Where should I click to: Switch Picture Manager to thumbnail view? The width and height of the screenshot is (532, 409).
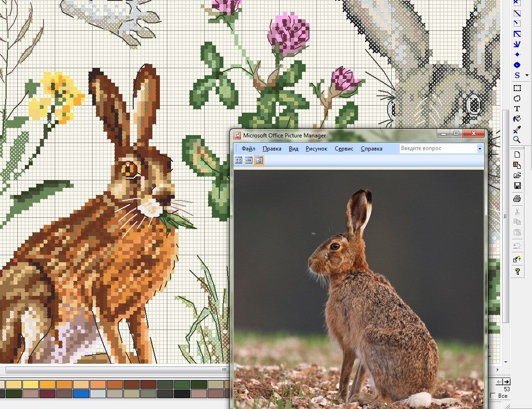(238, 160)
